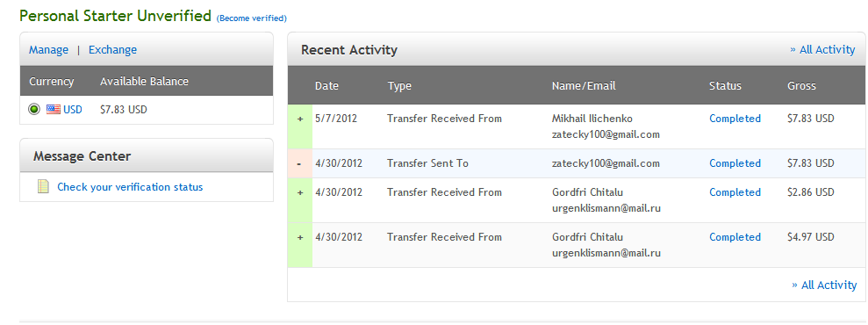Open the USD currency link
The image size is (868, 325).
[x=73, y=110]
